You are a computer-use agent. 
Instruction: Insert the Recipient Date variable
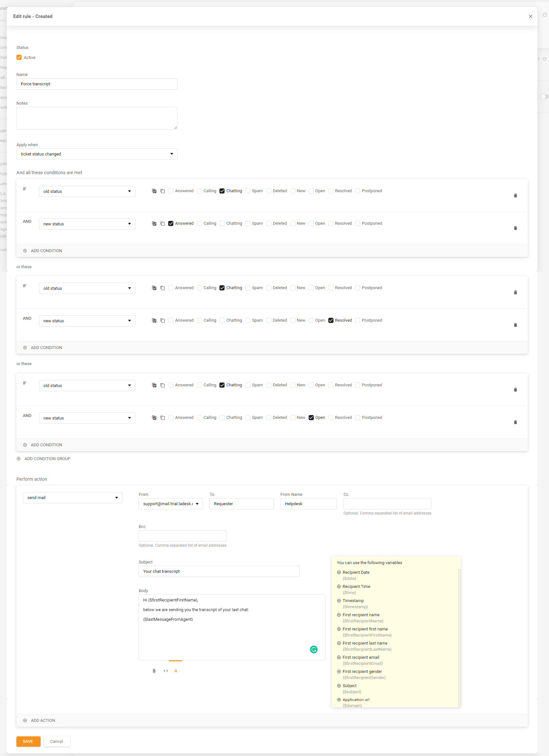339,572
